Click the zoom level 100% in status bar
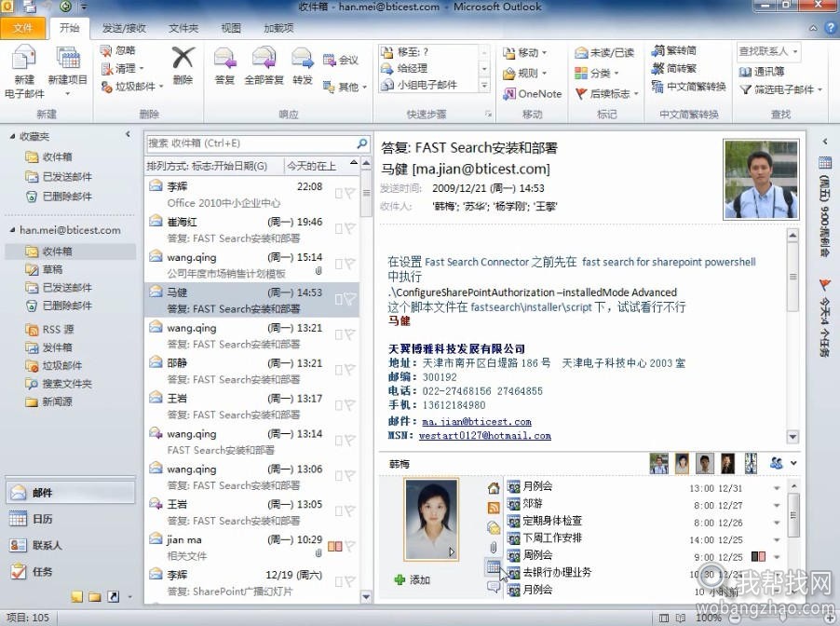Screen dimensions: 840x626 coord(709,618)
